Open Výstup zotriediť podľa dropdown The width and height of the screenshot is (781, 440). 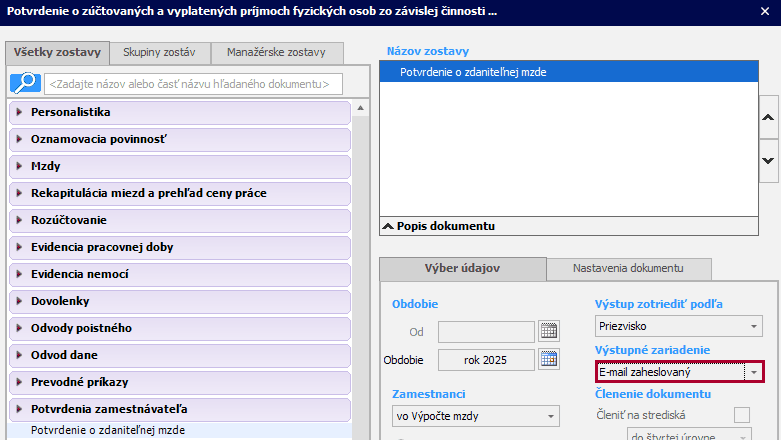tap(753, 326)
